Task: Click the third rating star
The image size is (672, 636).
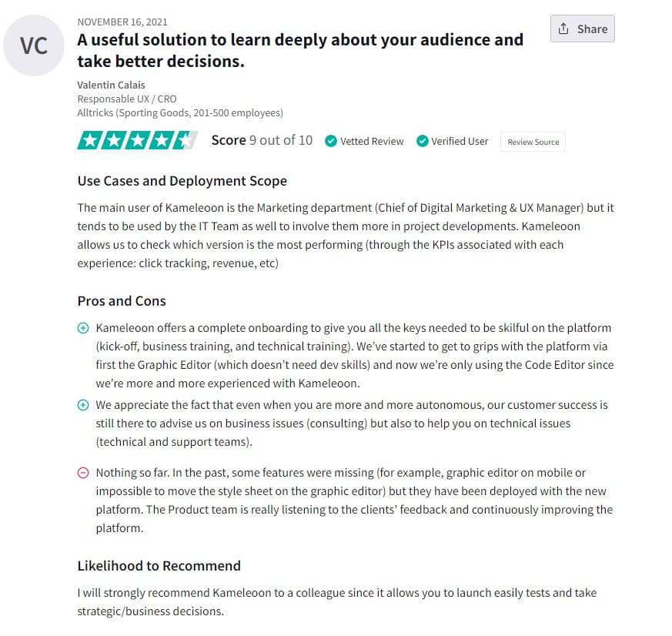Action: 136,140
